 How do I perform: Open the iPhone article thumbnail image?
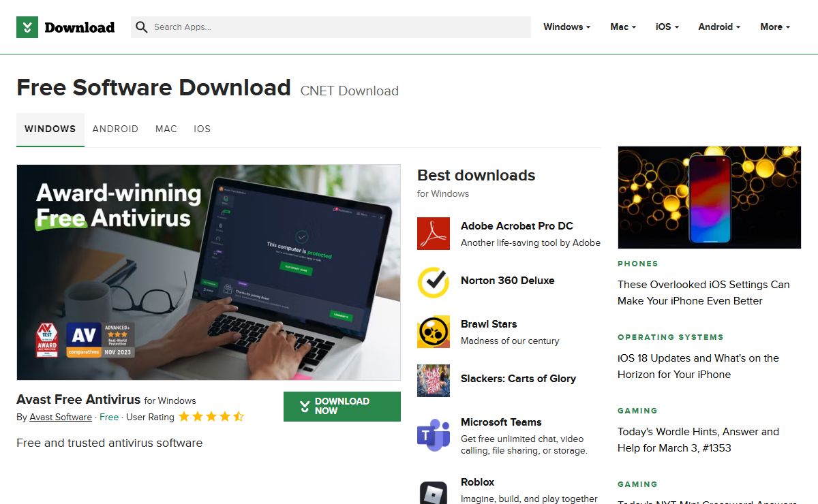(x=709, y=198)
